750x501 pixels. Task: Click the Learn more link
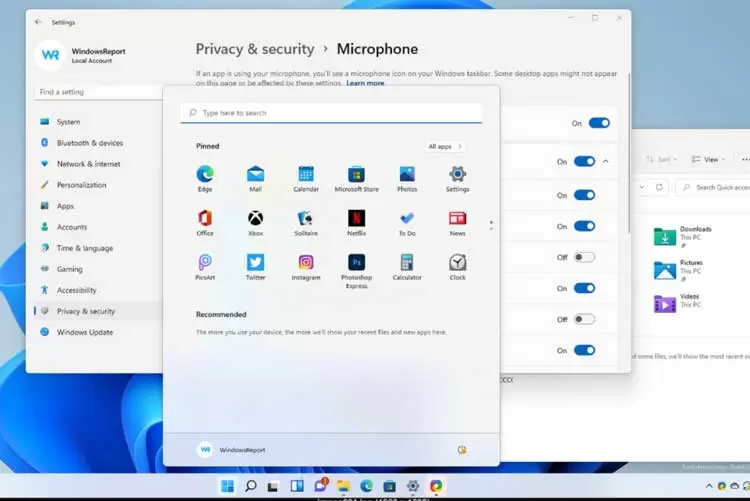[x=365, y=83]
